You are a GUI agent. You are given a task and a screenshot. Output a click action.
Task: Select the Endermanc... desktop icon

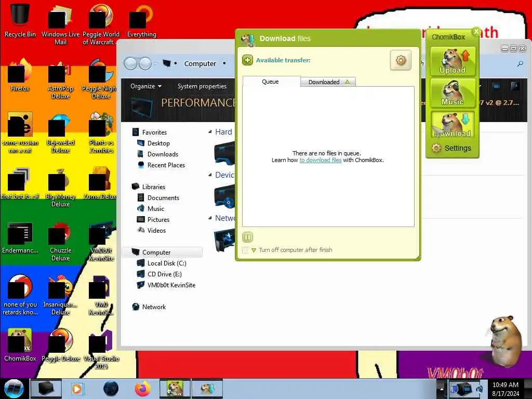click(x=20, y=237)
